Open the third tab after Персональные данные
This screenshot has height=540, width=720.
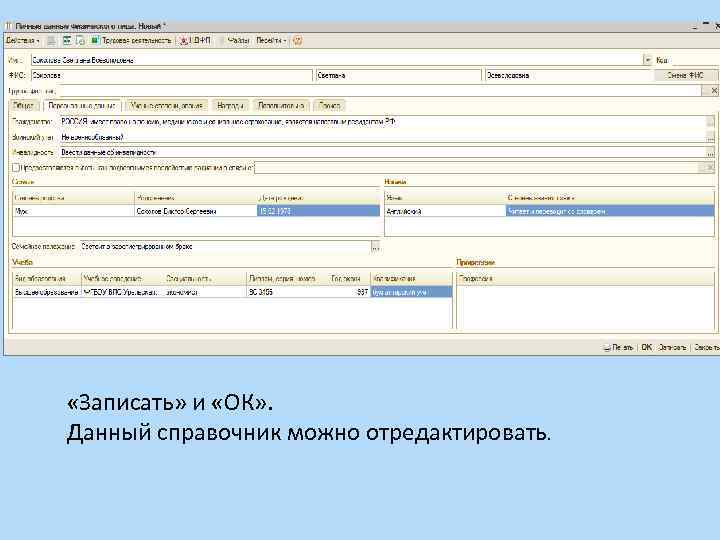pyautogui.click(x=166, y=106)
